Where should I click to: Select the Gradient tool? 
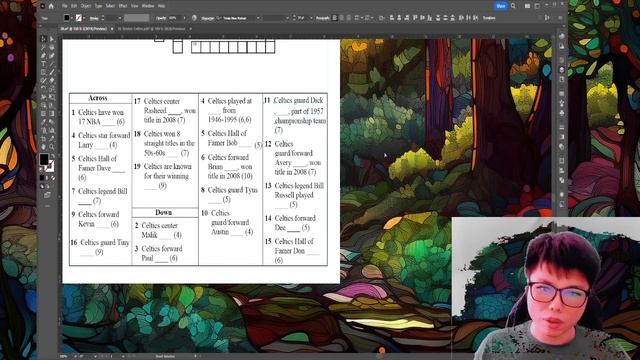[52, 113]
